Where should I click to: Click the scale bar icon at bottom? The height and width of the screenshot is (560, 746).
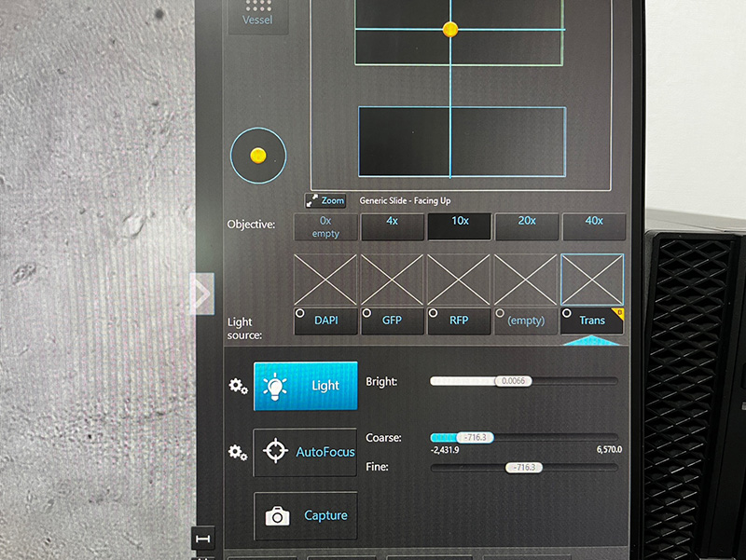[x=202, y=539]
